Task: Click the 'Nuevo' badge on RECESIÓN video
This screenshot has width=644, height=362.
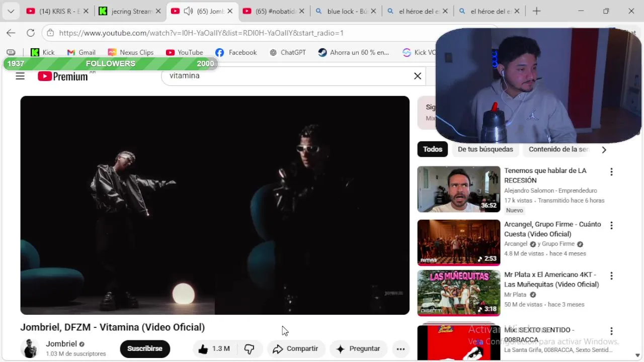Action: (515, 210)
